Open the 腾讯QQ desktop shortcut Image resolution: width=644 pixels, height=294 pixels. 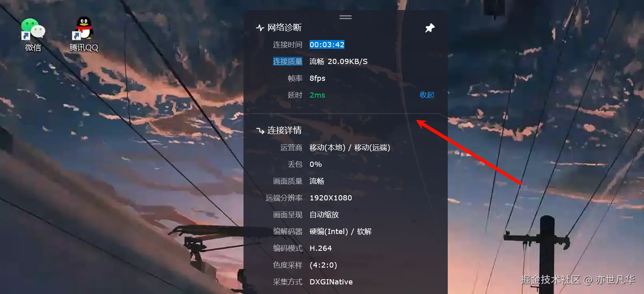click(x=84, y=35)
